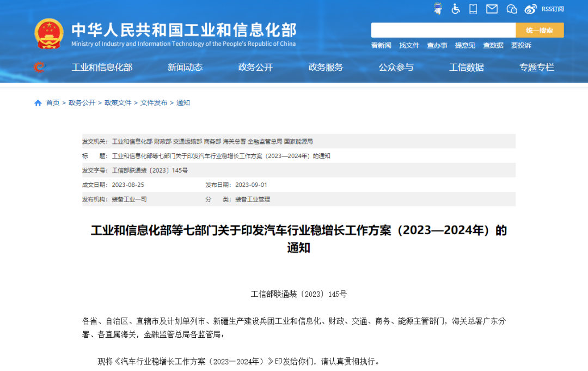Viewport: 588px width, 371px height.
Task: Open the Weibo icon in header
Action: (530, 9)
